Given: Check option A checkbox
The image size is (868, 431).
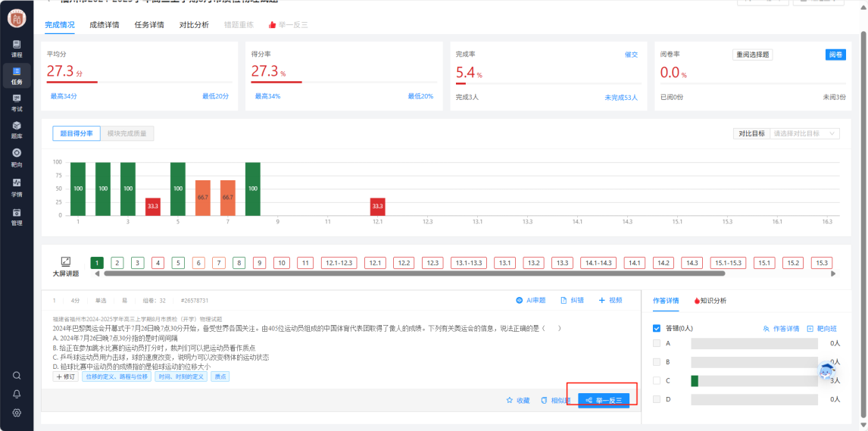Looking at the screenshot, I should pos(657,343).
